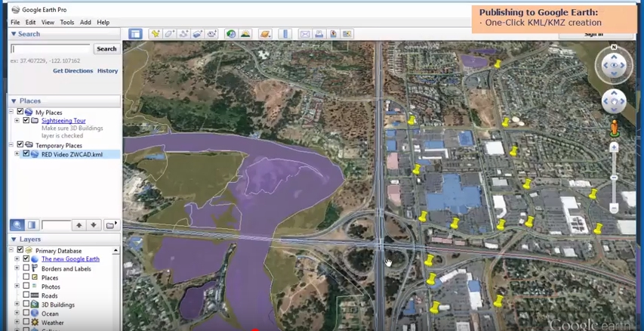
Task: Select the Add Path tool
Action: click(183, 34)
